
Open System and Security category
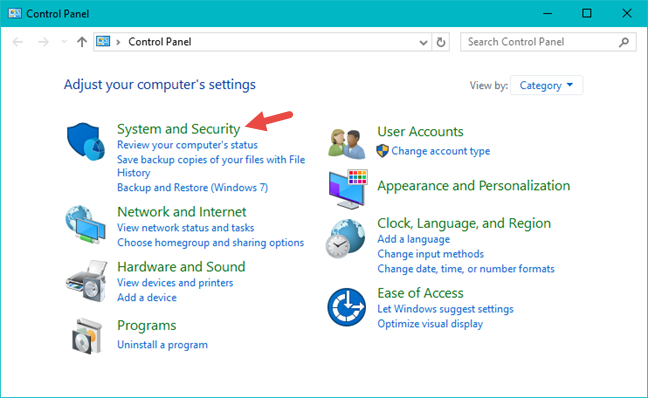179,129
